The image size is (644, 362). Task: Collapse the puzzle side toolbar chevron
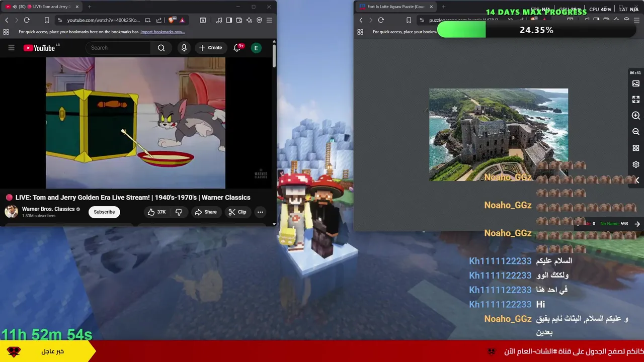[x=637, y=180]
